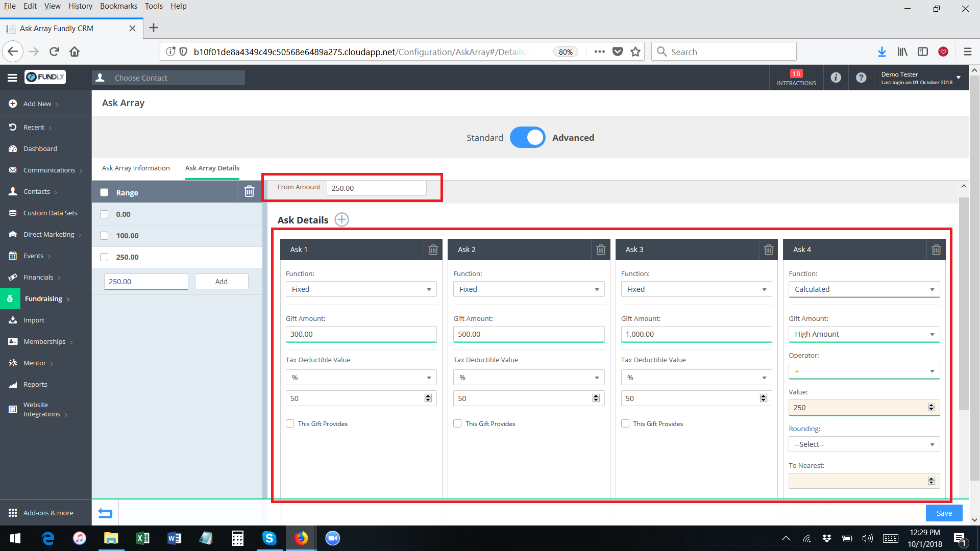980x551 pixels.
Task: Switch to Ask Array Information tab
Action: [x=136, y=168]
